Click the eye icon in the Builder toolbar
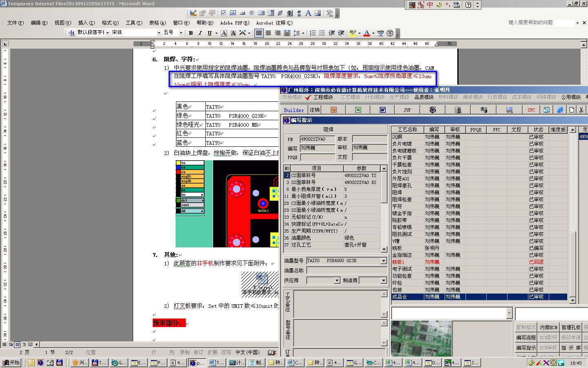This screenshot has height=368, width=588. click(433, 110)
